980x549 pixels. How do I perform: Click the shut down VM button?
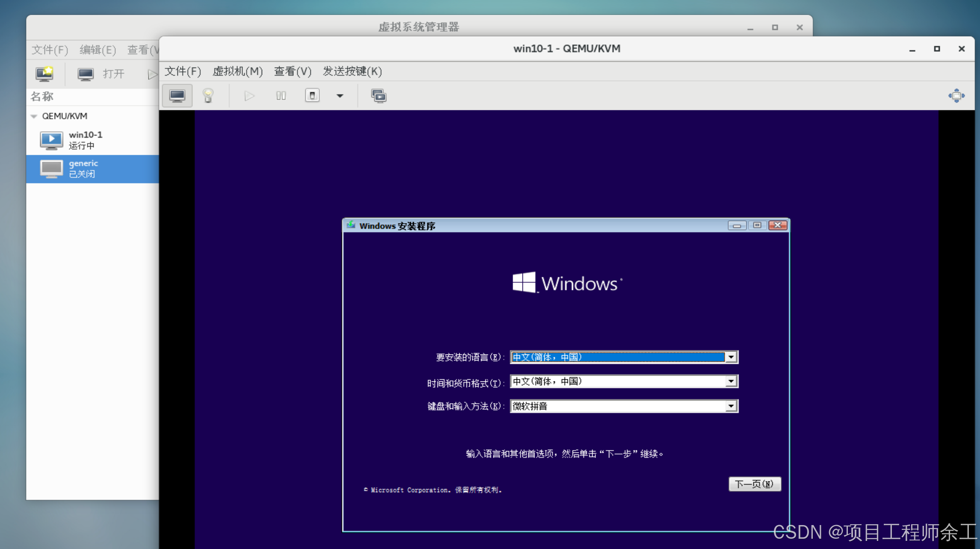click(x=312, y=96)
